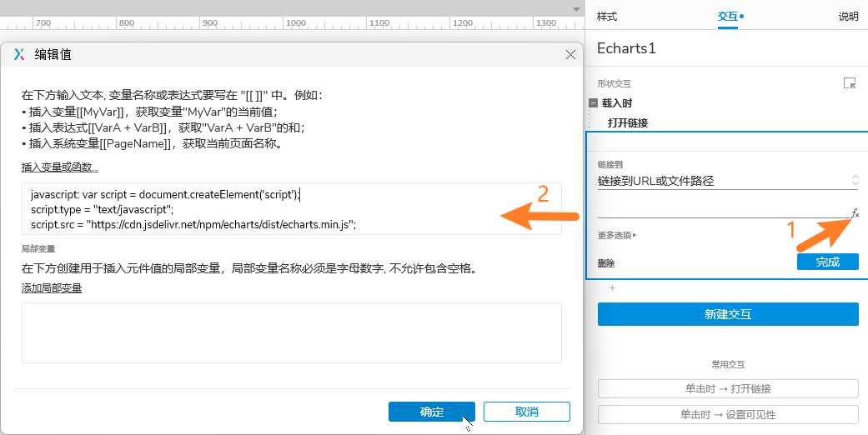Click the plus icon to add an action

click(612, 288)
